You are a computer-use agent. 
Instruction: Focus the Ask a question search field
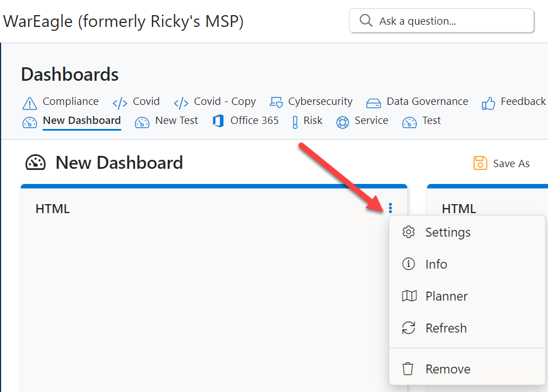point(442,21)
